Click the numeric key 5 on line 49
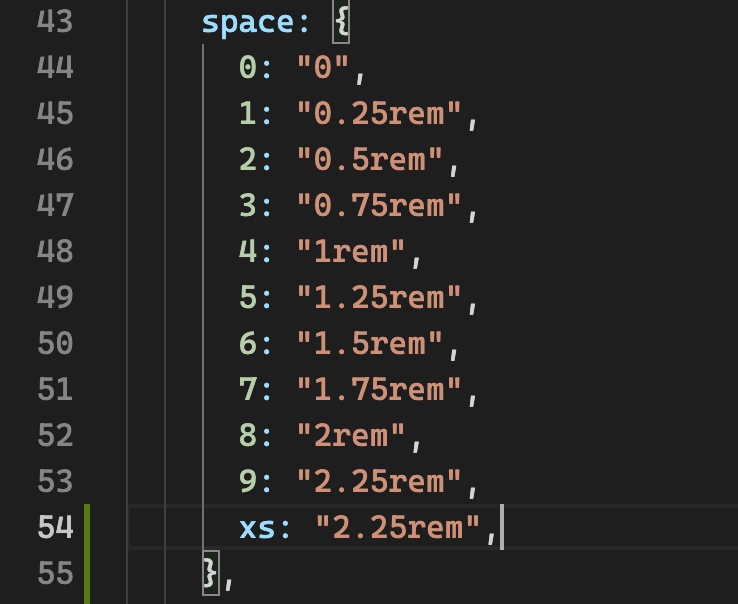The width and height of the screenshot is (738, 604). pos(248,297)
